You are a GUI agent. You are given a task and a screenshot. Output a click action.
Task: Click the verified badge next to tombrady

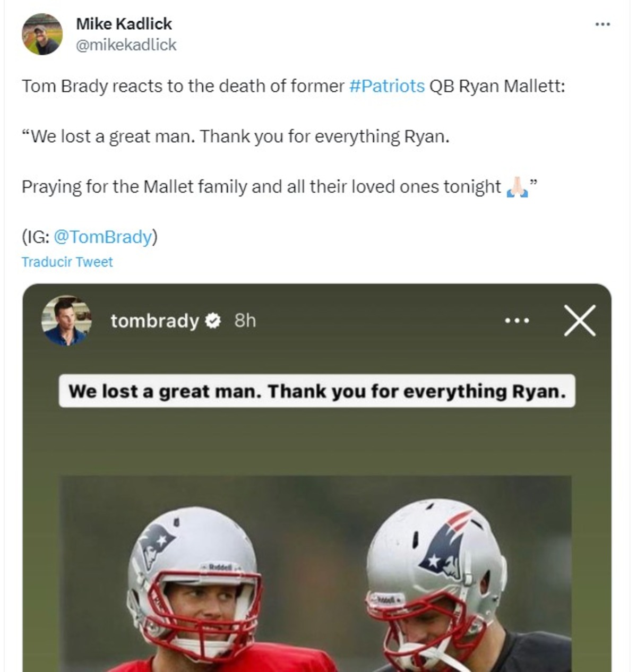click(x=213, y=321)
